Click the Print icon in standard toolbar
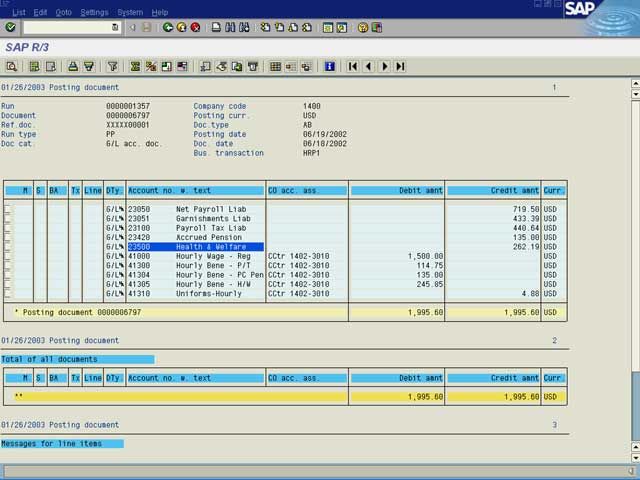640x480 pixels. [216, 27]
